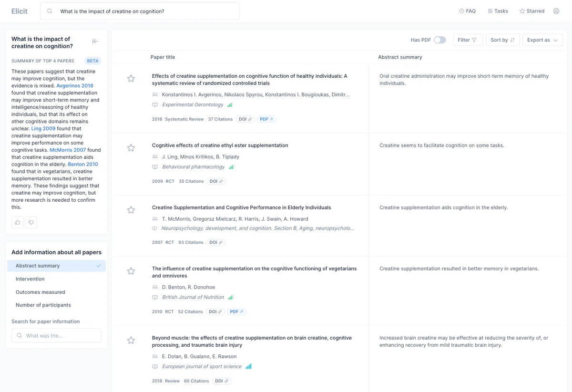Screen dimensions: 572x392
Task: Click the 'What was the...' search field
Action: pyautogui.click(x=56, y=335)
